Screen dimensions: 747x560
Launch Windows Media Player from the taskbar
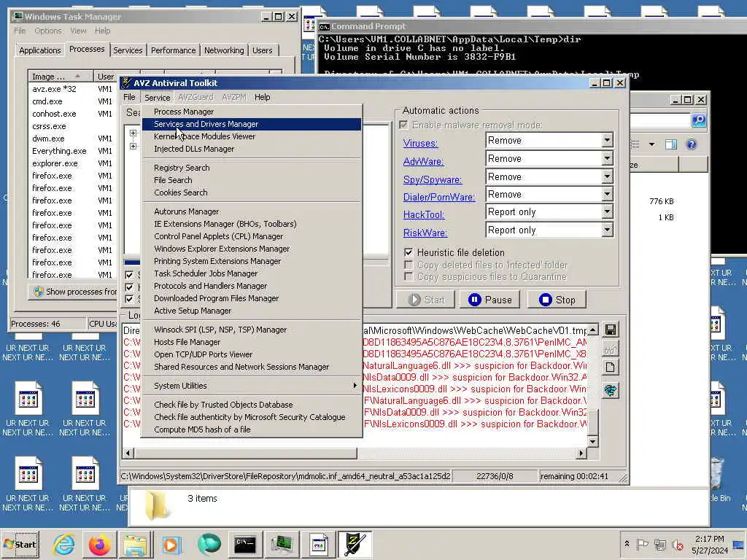pyautogui.click(x=171, y=544)
